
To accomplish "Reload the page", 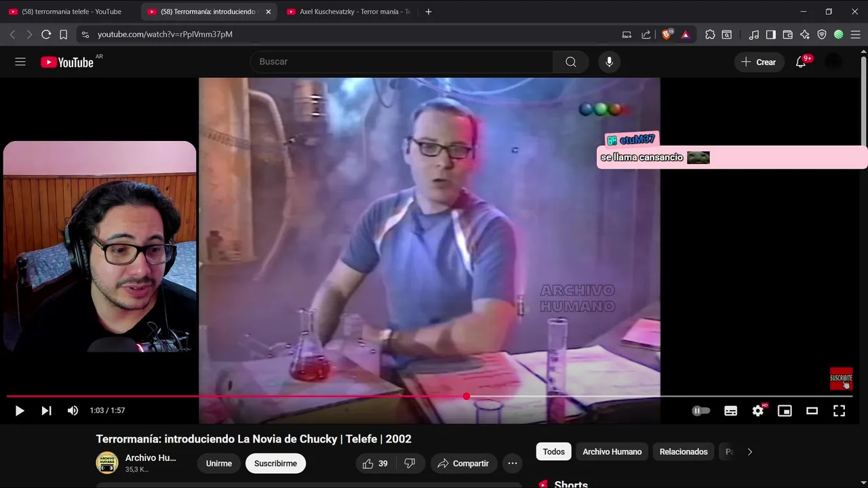I will click(46, 35).
